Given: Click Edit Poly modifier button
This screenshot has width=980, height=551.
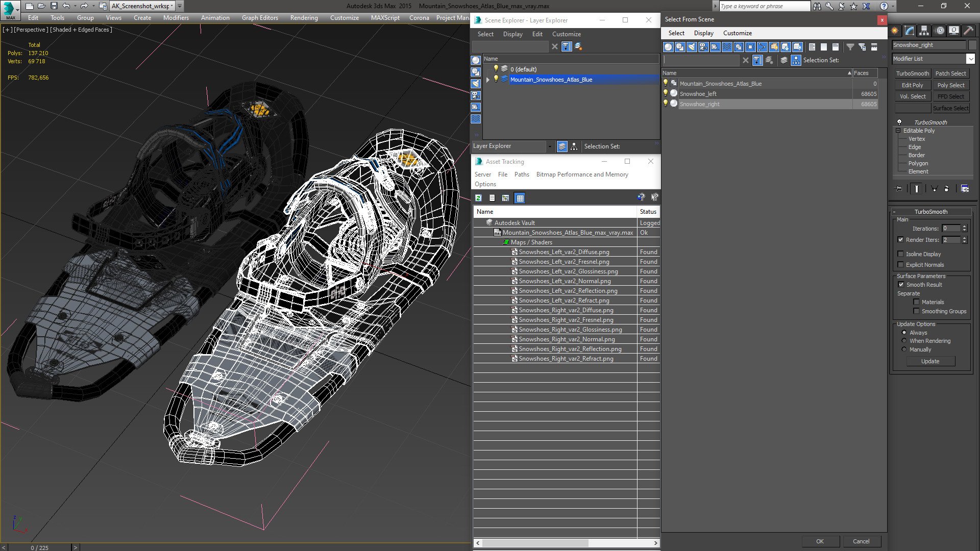Looking at the screenshot, I should (912, 85).
